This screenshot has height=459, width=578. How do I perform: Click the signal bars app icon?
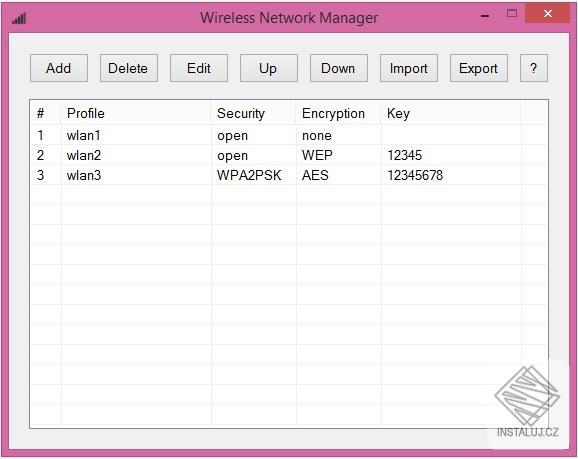click(x=19, y=18)
